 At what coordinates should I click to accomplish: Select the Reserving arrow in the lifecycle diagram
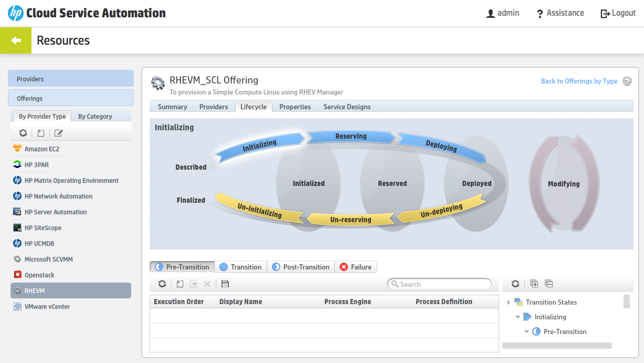351,137
